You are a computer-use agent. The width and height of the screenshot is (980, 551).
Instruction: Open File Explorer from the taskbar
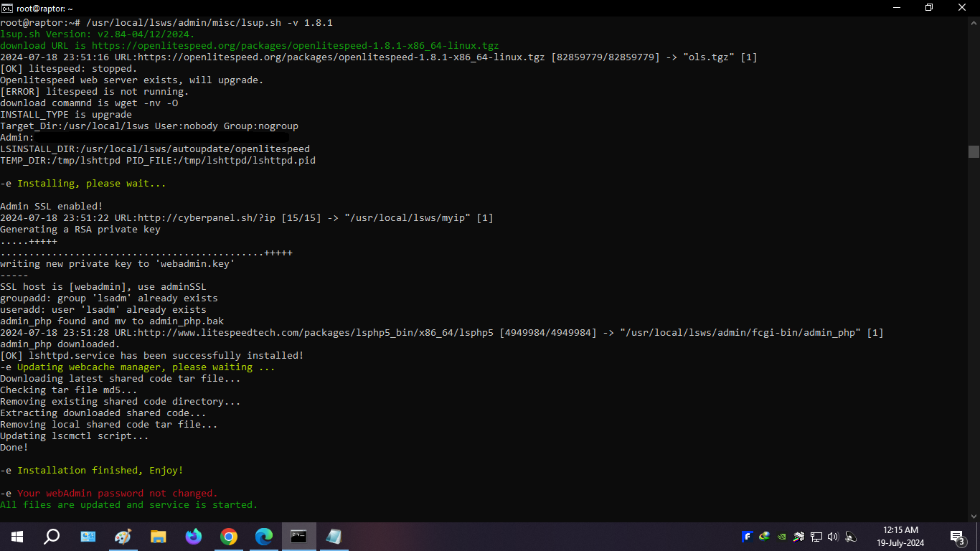click(159, 537)
